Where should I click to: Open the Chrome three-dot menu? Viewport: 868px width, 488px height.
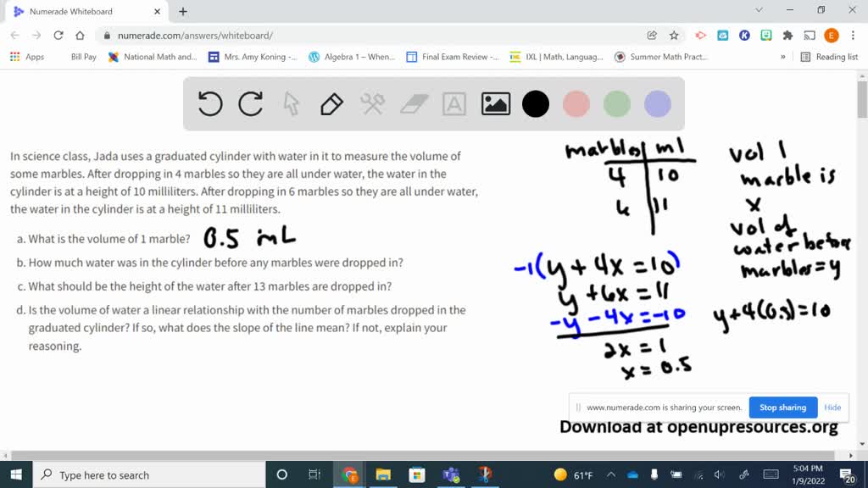(x=853, y=36)
